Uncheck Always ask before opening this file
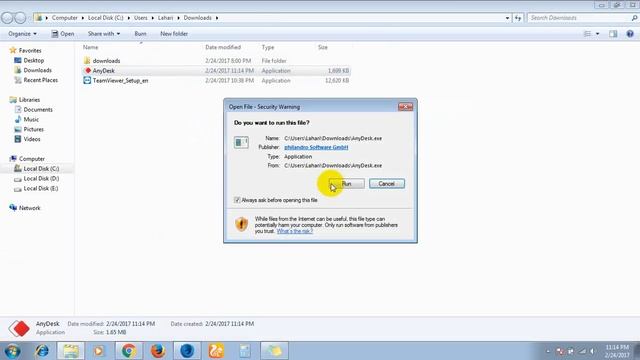The width and height of the screenshot is (640, 360). (x=237, y=200)
